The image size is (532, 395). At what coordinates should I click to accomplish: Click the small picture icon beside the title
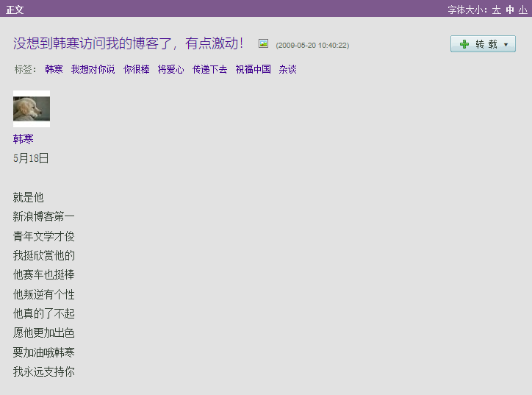click(263, 43)
